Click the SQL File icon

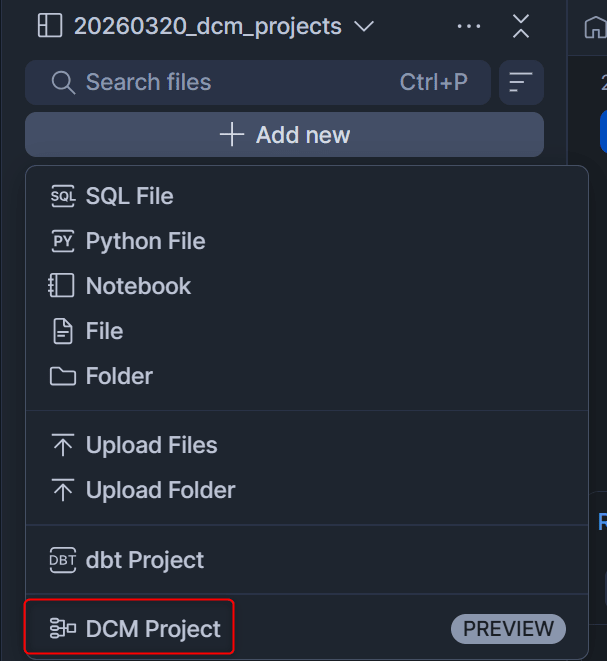[62, 197]
